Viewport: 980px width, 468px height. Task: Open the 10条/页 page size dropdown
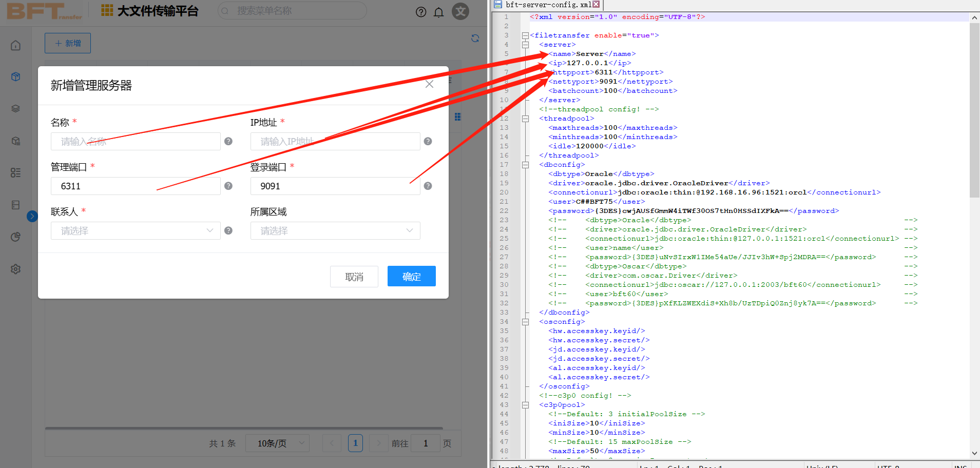click(x=277, y=443)
